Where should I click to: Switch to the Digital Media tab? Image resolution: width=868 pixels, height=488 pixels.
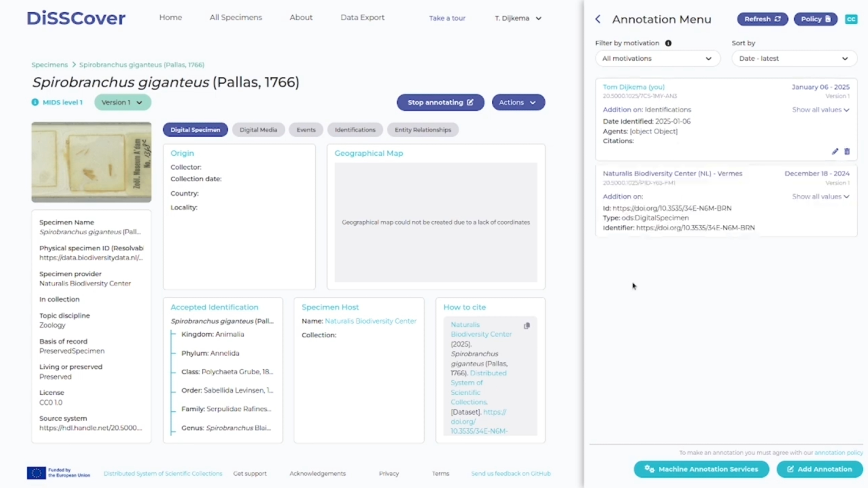[x=258, y=130]
